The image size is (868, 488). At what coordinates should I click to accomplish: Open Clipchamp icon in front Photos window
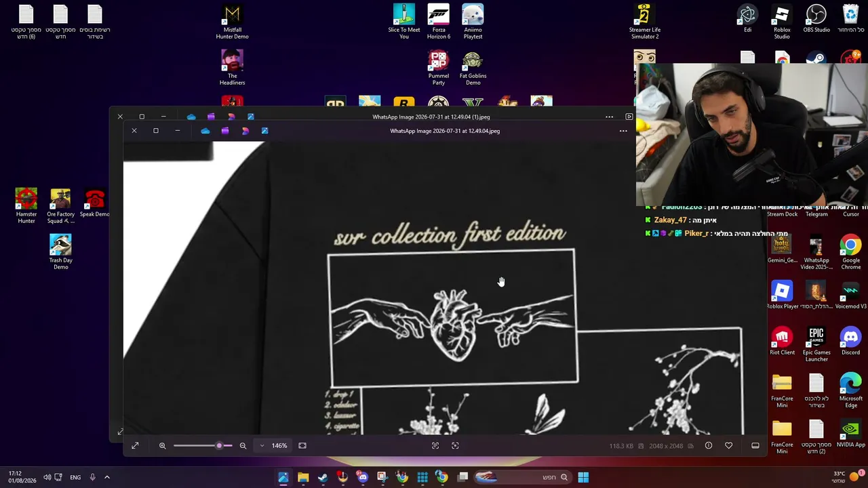click(x=225, y=131)
